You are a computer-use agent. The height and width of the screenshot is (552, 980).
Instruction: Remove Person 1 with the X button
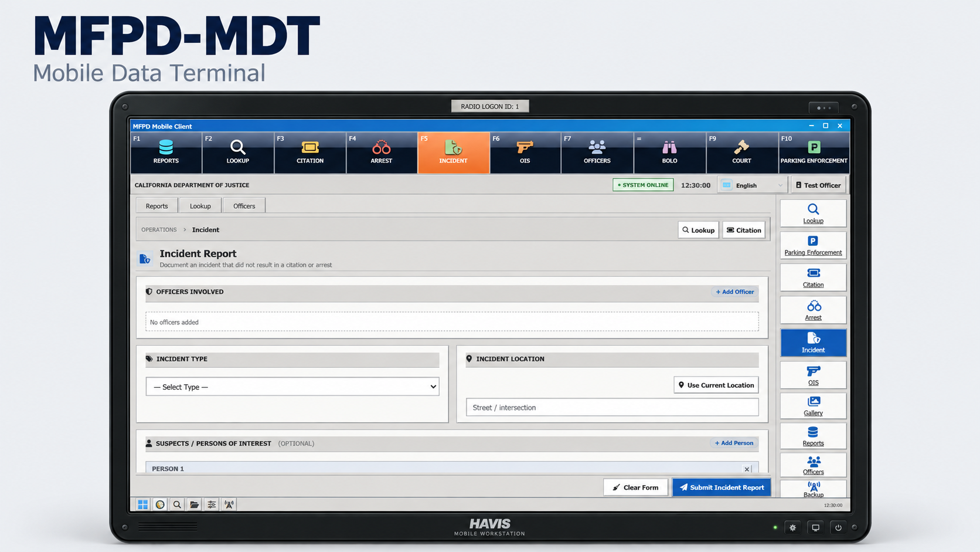(747, 469)
